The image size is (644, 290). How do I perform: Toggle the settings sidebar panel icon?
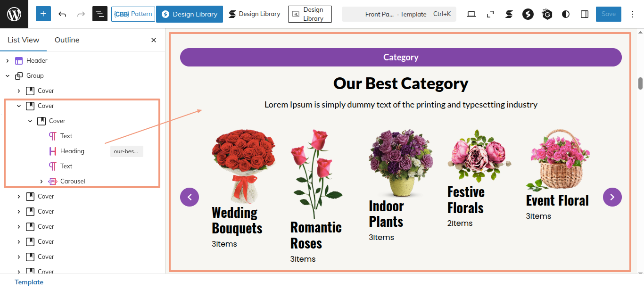coord(585,14)
